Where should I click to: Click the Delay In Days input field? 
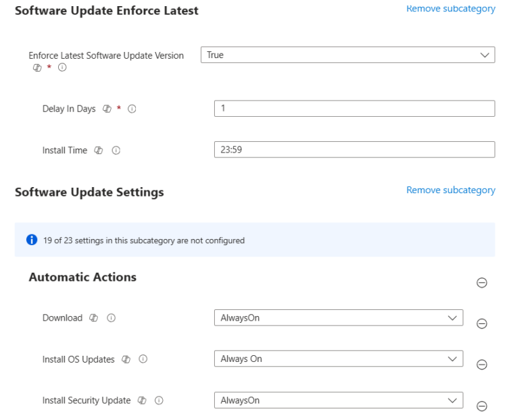[x=355, y=109]
